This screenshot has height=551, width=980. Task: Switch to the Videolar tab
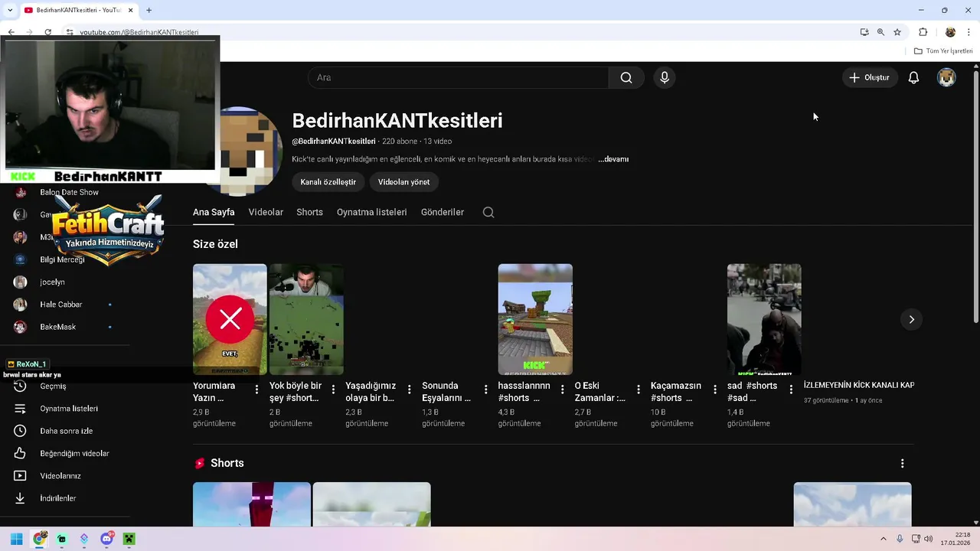tap(266, 212)
